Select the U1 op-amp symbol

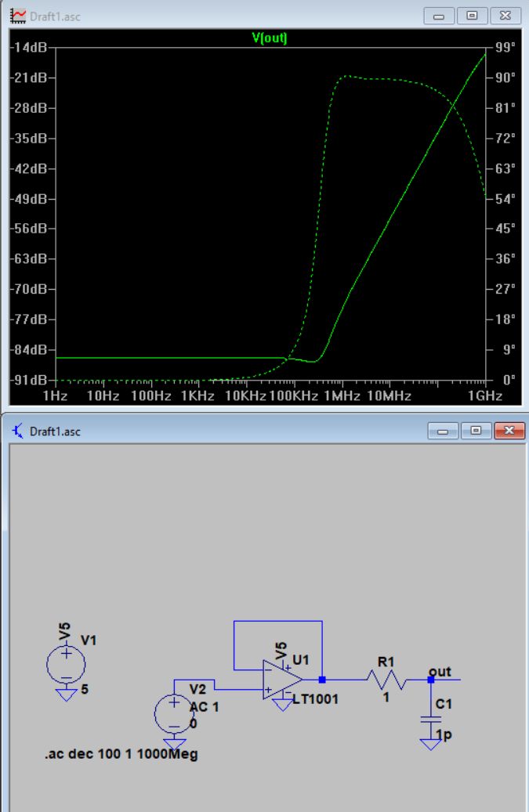[x=282, y=680]
